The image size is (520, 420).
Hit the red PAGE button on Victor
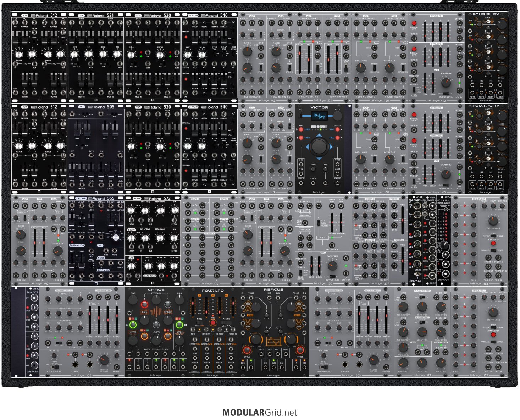[301, 130]
